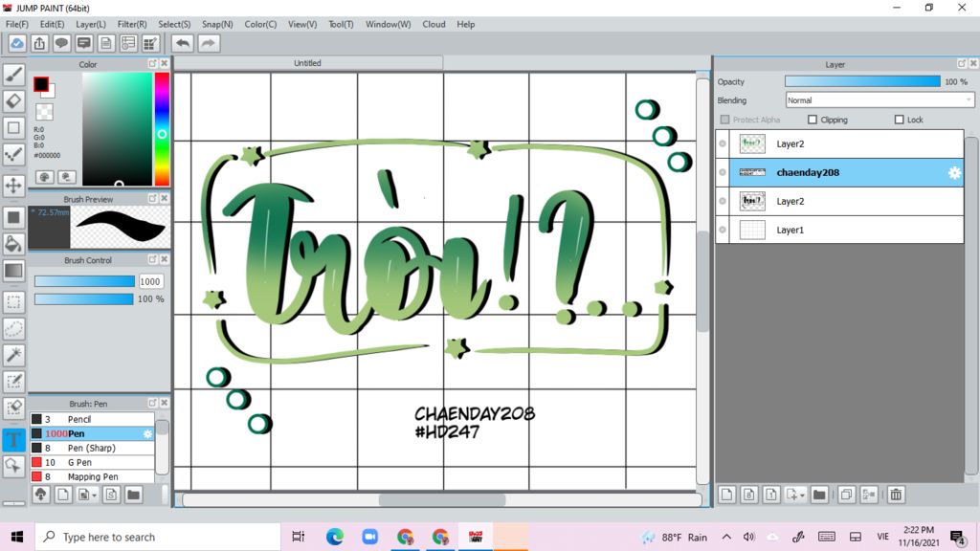Open Microsoft Edge from taskbar

tap(335, 537)
